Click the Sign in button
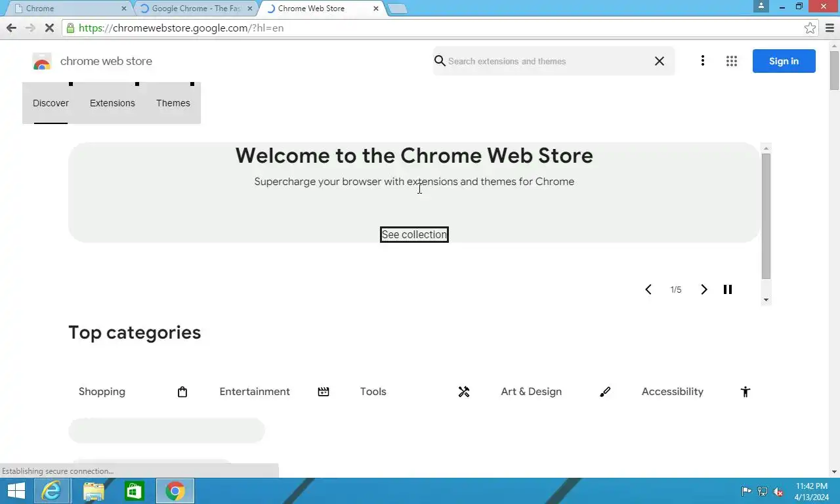This screenshot has height=504, width=840. [x=784, y=61]
